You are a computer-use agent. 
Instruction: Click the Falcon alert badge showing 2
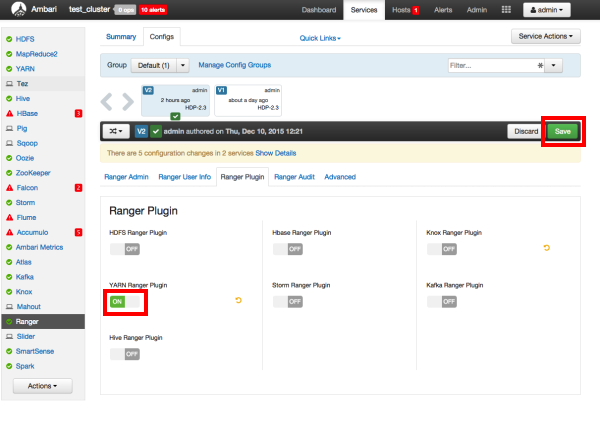(x=78, y=187)
